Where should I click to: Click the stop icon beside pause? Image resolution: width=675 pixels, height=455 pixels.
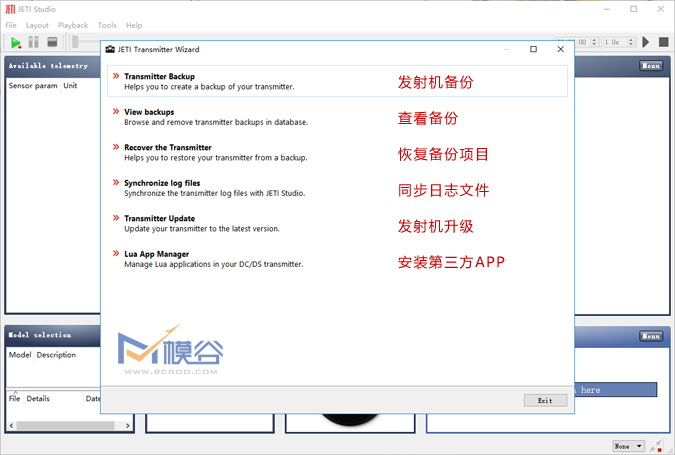[x=52, y=42]
